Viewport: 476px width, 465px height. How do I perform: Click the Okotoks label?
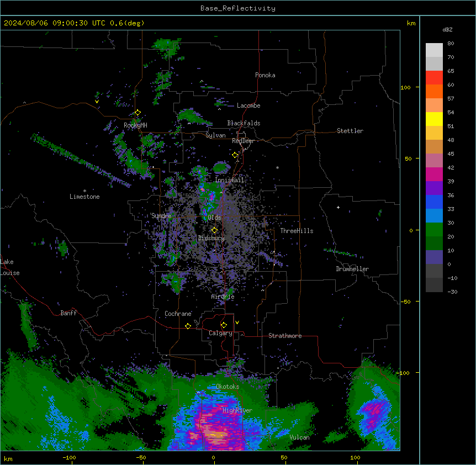(228, 387)
